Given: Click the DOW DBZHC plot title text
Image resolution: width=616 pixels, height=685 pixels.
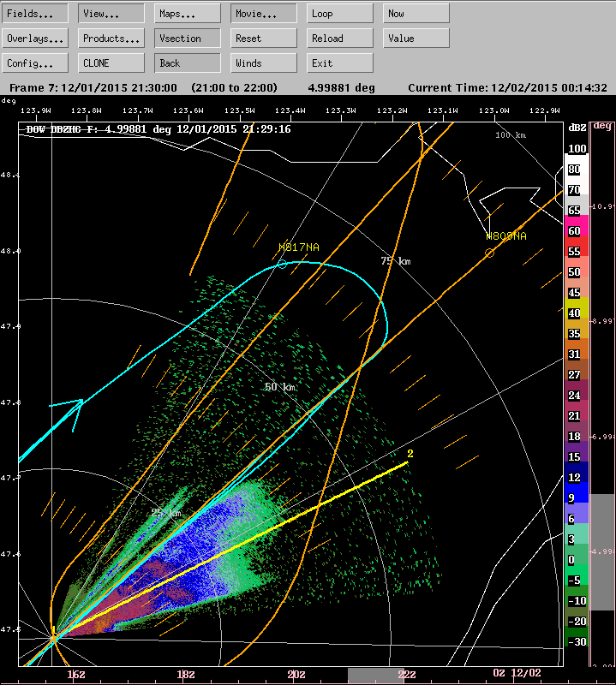Looking at the screenshot, I should click(158, 129).
